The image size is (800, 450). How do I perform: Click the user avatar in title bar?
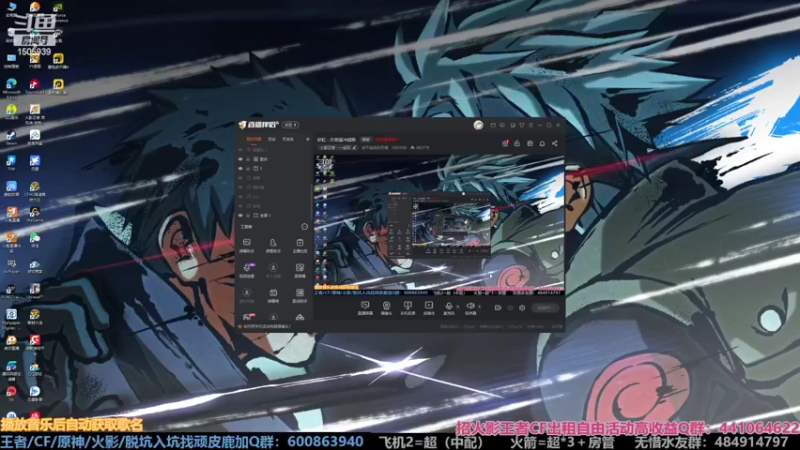(x=478, y=125)
